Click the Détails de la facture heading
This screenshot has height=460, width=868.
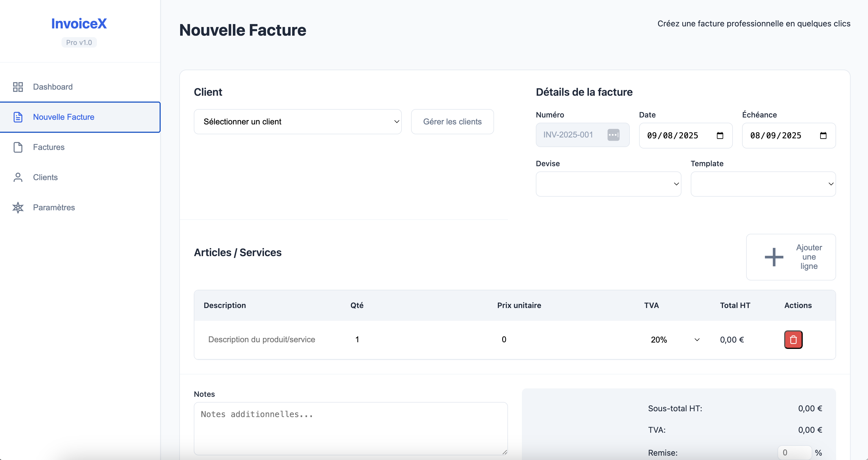[x=584, y=92]
